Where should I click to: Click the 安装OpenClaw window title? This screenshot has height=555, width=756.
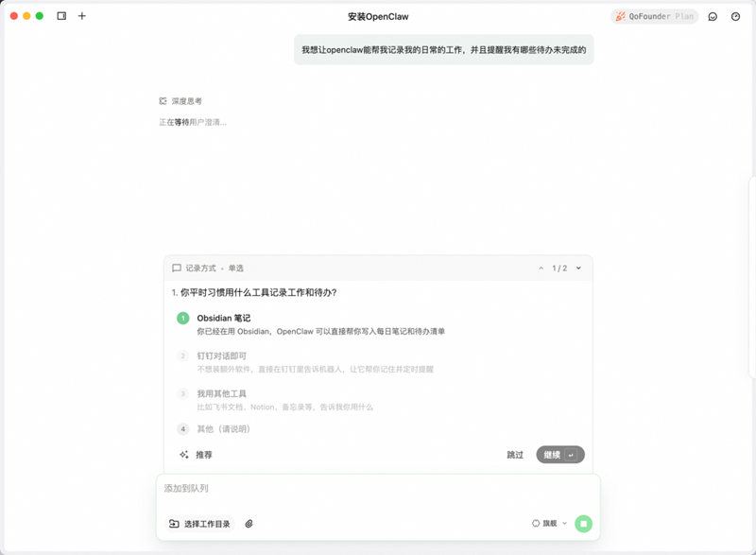pyautogui.click(x=378, y=16)
